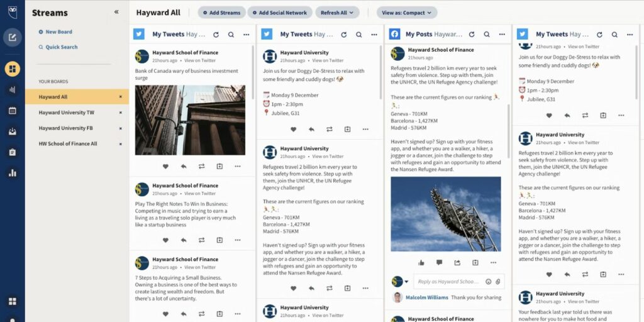Screen dimensions: 644x322
Task: Collapse the Streams panel with double chevron
Action: coord(116,12)
